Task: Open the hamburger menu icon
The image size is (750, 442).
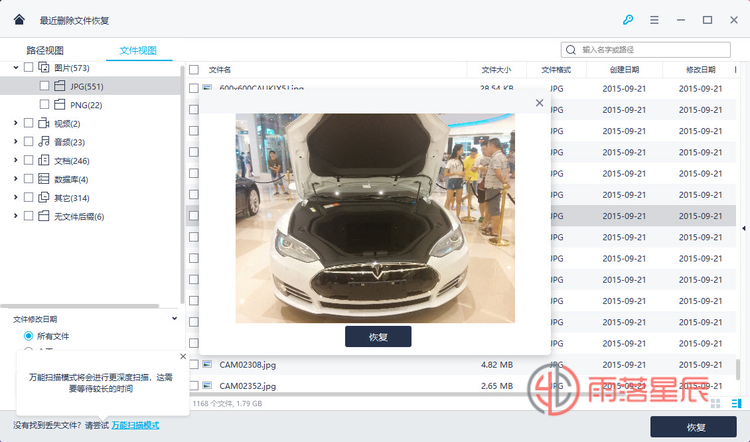Action: pyautogui.click(x=654, y=20)
